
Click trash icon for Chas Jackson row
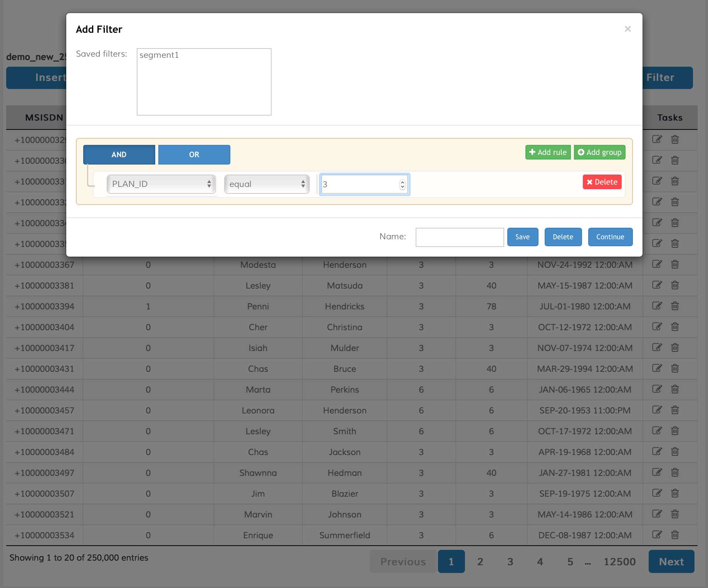click(x=675, y=452)
